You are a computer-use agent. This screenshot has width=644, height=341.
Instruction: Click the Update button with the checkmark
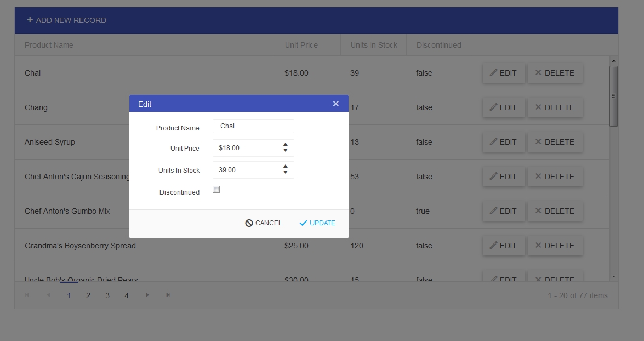[x=317, y=223]
